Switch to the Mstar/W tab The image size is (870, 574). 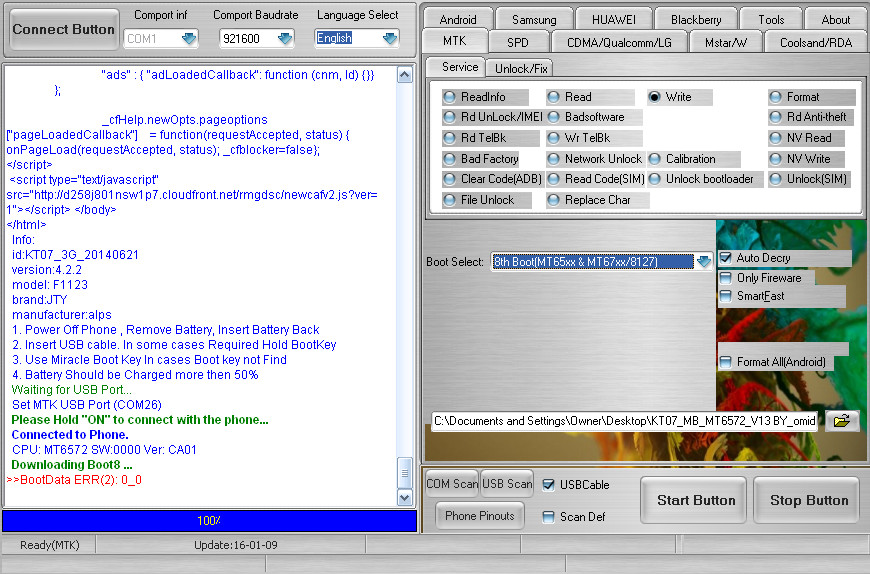point(726,42)
